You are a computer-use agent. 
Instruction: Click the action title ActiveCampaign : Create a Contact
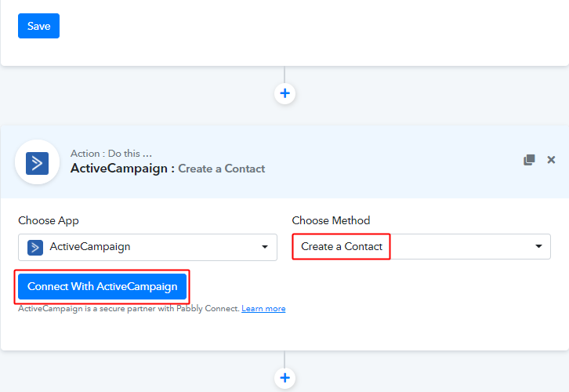pyautogui.click(x=168, y=169)
